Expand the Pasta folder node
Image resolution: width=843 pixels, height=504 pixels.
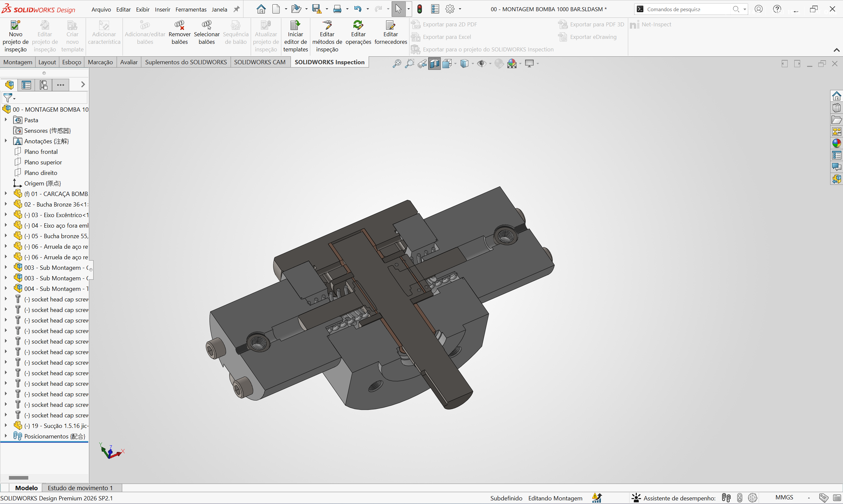[6, 120]
